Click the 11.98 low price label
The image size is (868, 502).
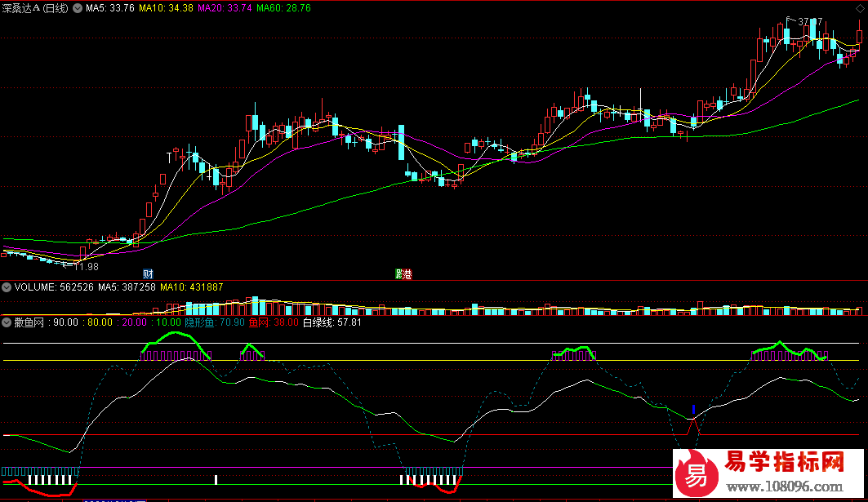(x=85, y=266)
